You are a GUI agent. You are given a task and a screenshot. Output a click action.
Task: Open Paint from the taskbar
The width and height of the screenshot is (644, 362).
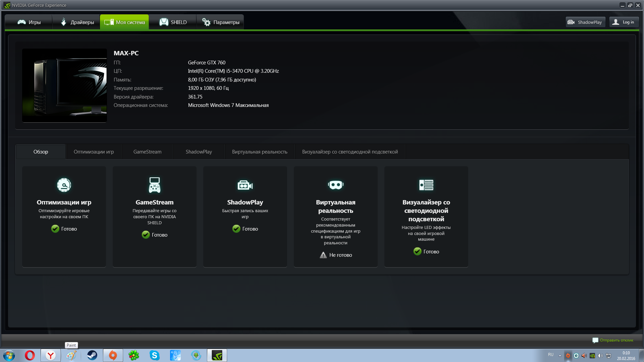coord(71,355)
